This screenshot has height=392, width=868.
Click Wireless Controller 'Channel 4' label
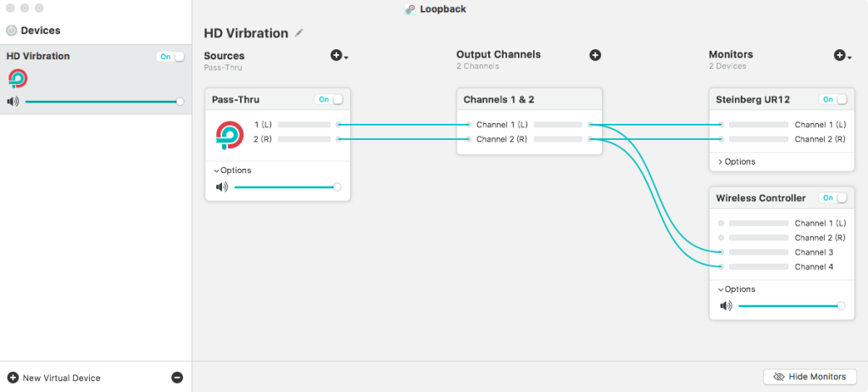pyautogui.click(x=814, y=266)
